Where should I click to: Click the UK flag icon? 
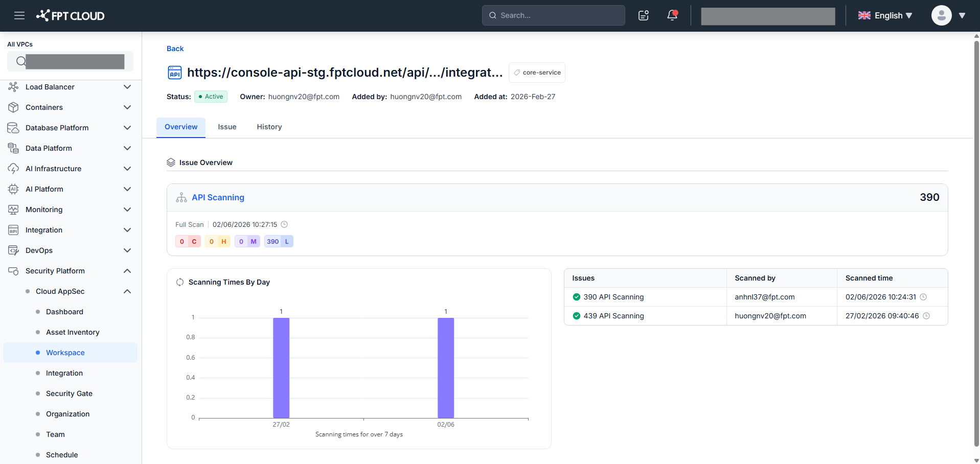tap(864, 15)
